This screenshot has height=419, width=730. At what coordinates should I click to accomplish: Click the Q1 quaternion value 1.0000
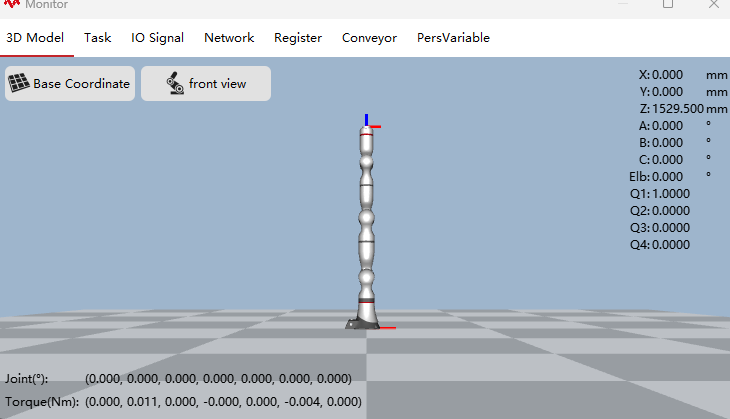point(671,194)
